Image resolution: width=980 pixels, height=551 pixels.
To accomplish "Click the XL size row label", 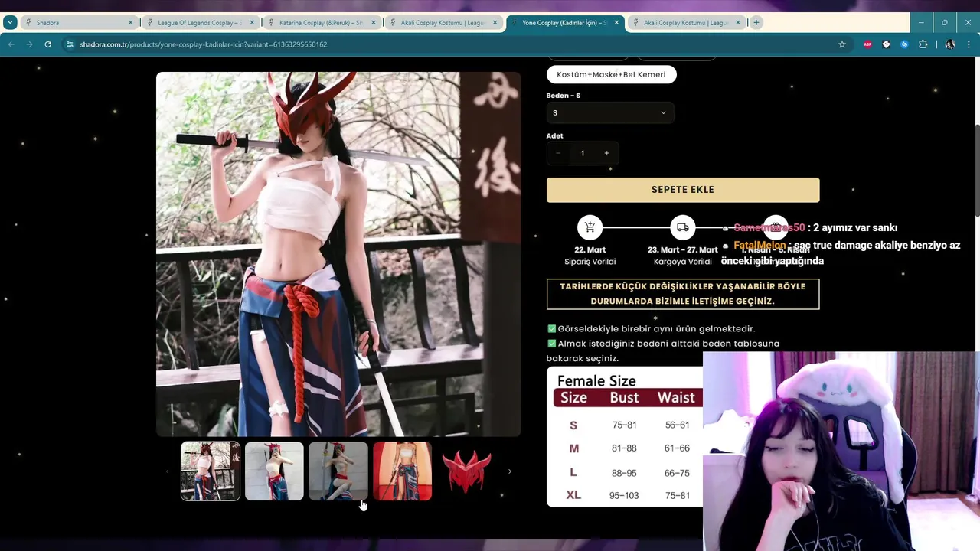I will (573, 495).
